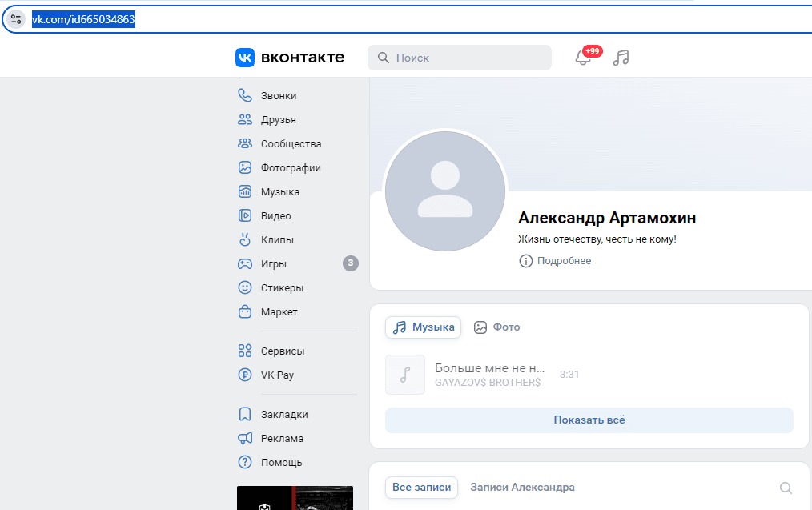The width and height of the screenshot is (812, 510).
Task: Open VK Pay in the sidebar
Action: pyautogui.click(x=278, y=375)
